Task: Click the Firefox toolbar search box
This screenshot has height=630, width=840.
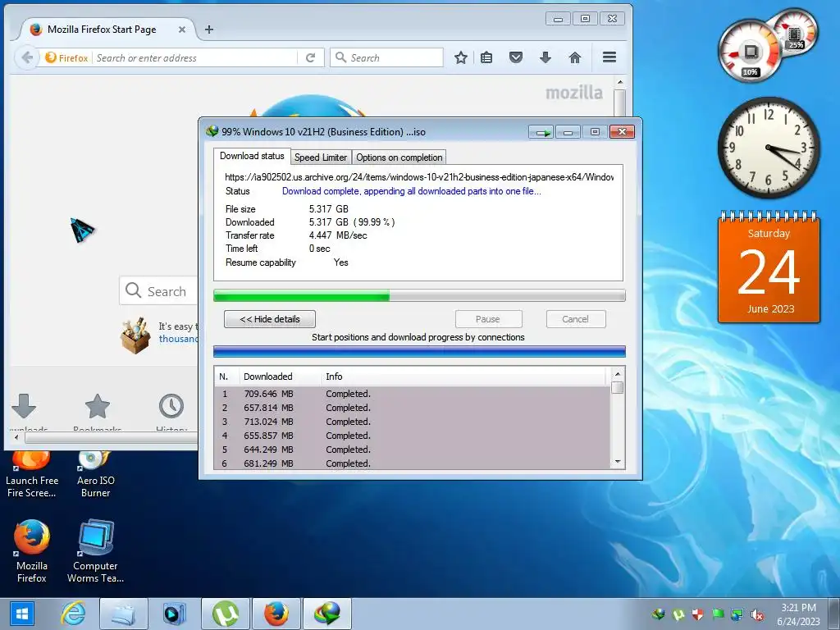Action: (x=387, y=57)
